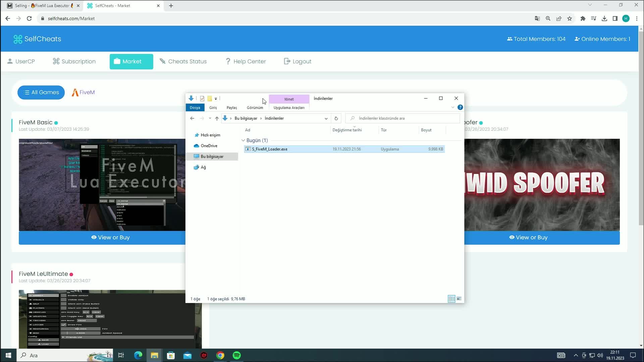Image resolution: width=644 pixels, height=362 pixels.
Task: Open File Explorer from the taskbar
Action: tap(154, 355)
